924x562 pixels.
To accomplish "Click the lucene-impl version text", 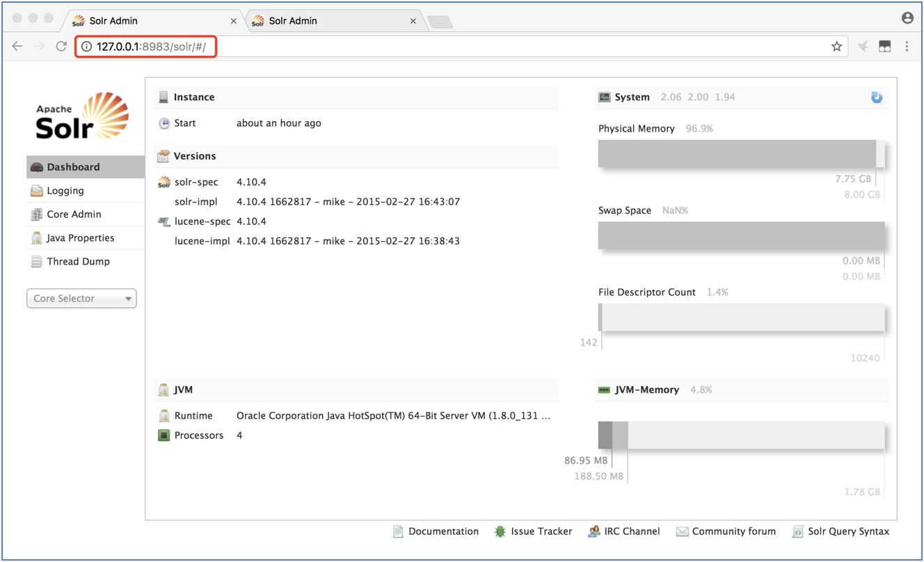I will click(x=348, y=241).
